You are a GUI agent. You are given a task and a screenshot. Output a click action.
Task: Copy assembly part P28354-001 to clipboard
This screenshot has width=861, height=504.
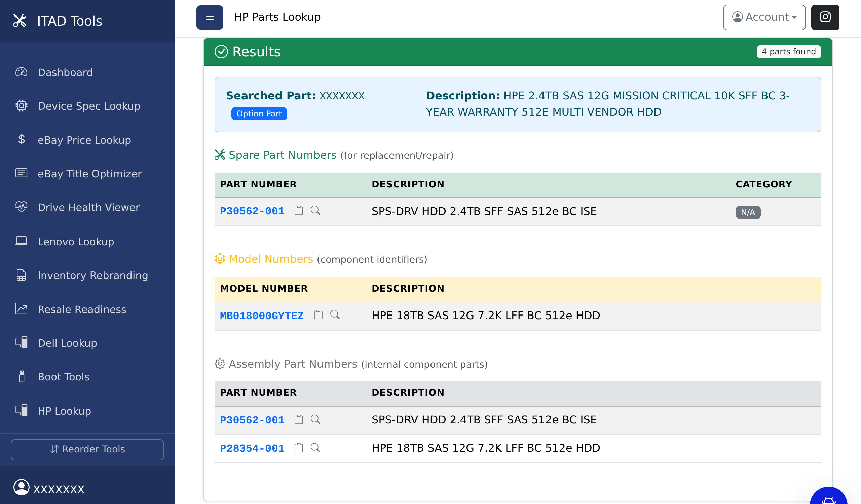(299, 448)
